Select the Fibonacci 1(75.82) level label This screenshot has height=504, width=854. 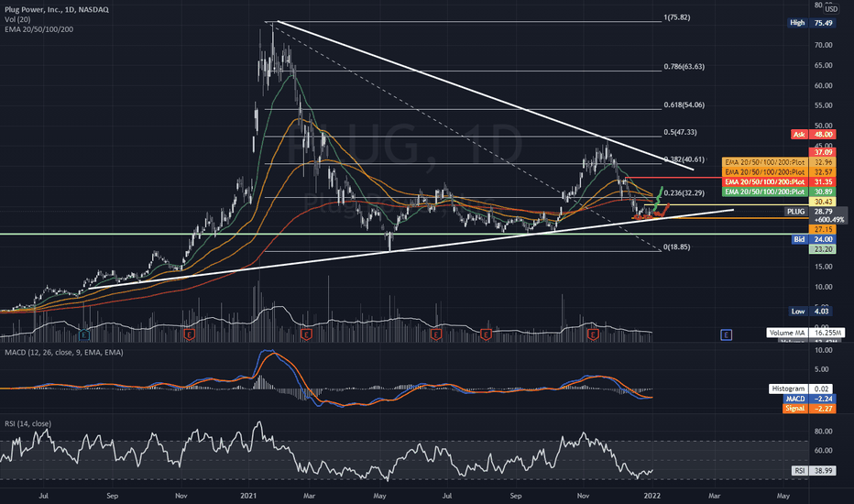(x=676, y=17)
